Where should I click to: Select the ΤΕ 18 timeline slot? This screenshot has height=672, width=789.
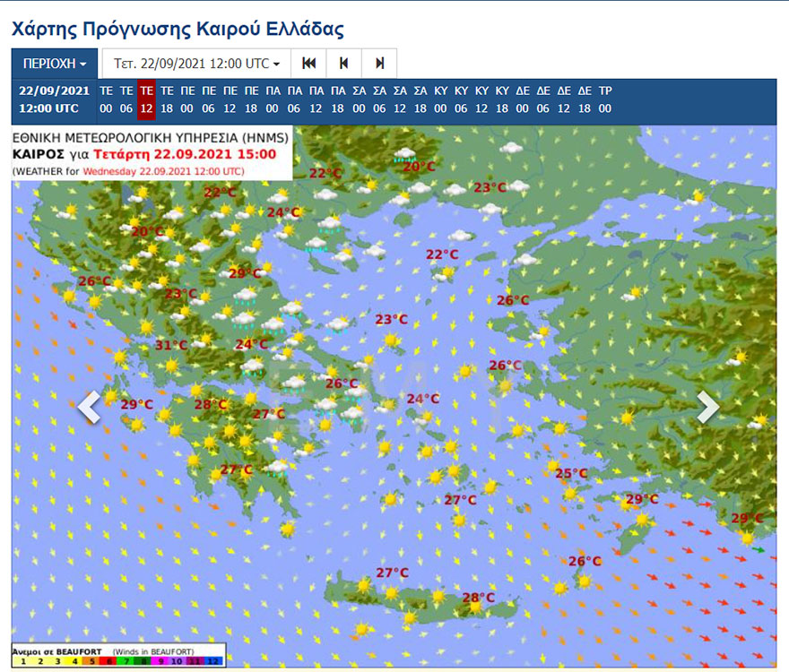167,99
